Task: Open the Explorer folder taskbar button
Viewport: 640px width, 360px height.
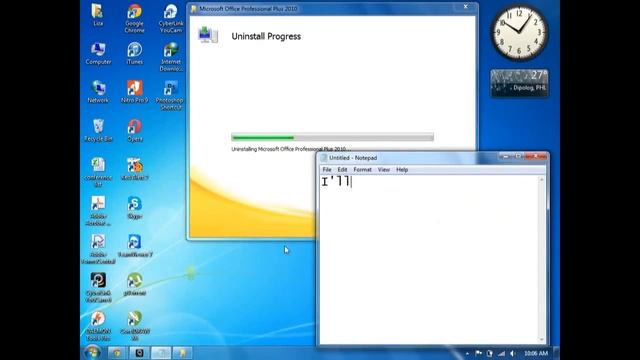Action: [182, 353]
